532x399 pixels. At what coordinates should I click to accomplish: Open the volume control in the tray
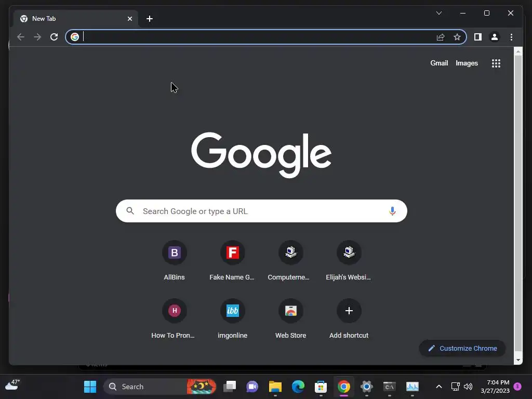(468, 387)
